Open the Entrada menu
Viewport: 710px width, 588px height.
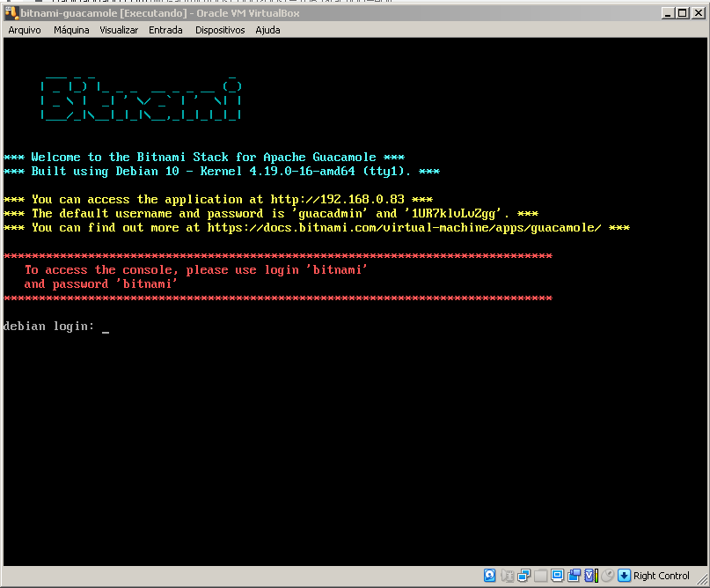(165, 30)
